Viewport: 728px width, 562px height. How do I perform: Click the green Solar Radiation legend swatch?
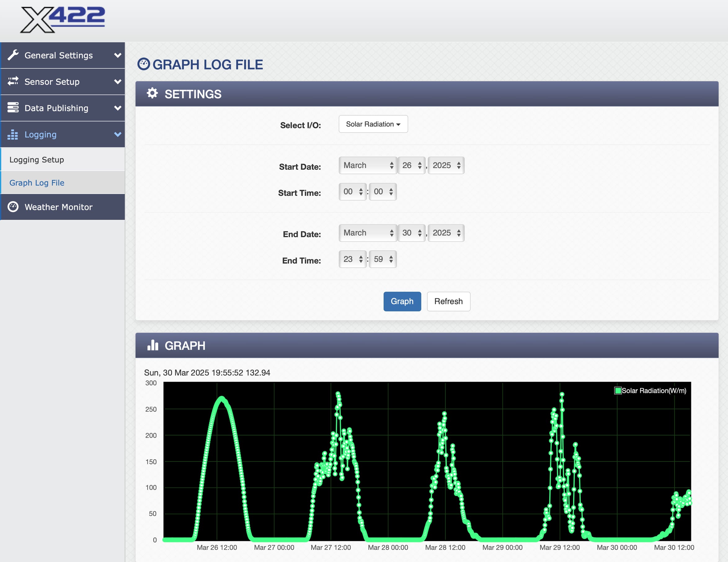pos(618,390)
